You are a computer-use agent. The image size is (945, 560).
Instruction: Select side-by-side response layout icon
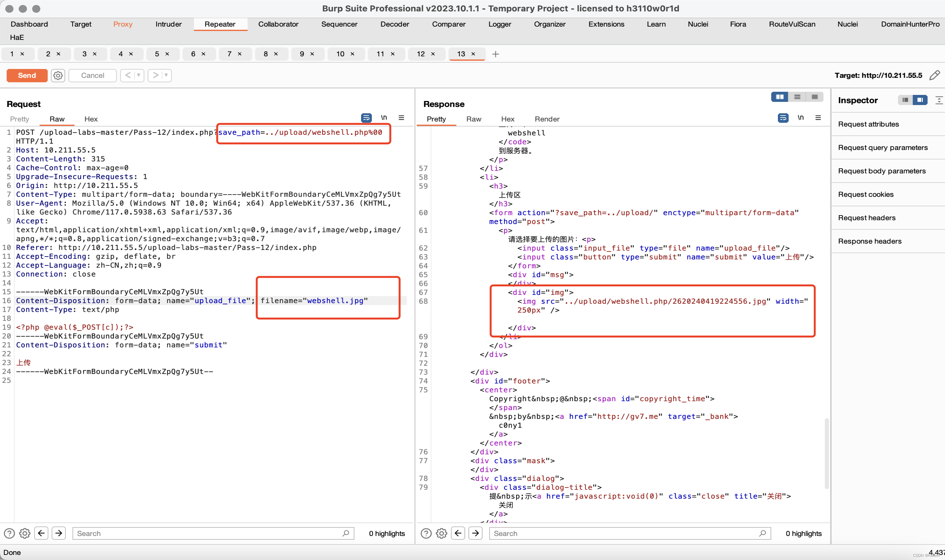(x=779, y=97)
